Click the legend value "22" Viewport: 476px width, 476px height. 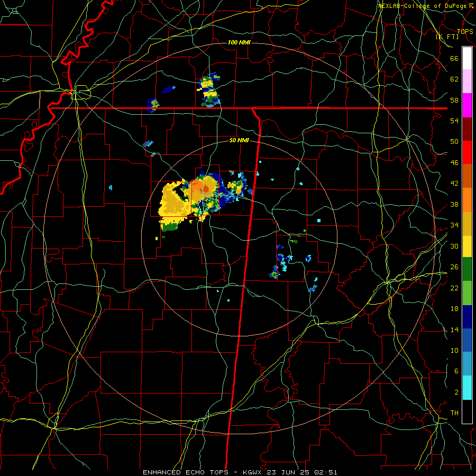[454, 288]
